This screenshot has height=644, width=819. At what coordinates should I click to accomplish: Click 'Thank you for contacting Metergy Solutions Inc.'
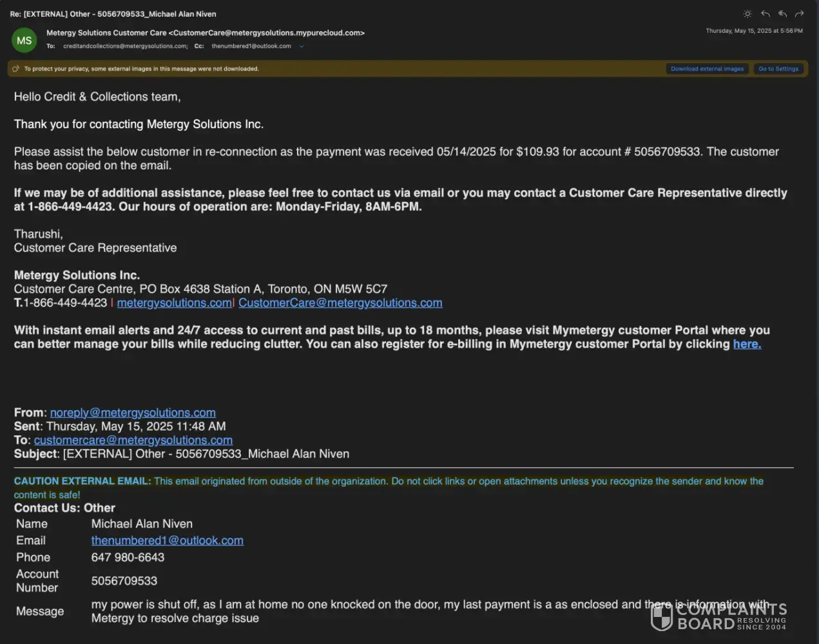coord(139,124)
